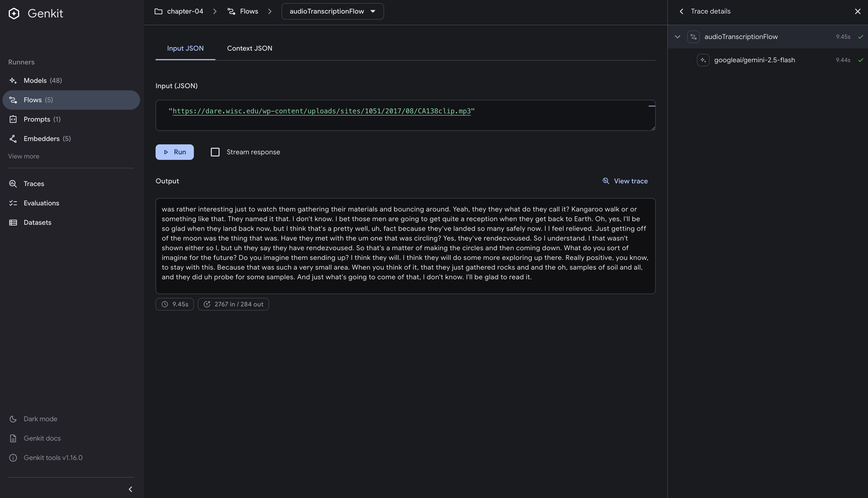The width and height of the screenshot is (868, 498).
Task: Open Datasets table icon
Action: pos(13,222)
